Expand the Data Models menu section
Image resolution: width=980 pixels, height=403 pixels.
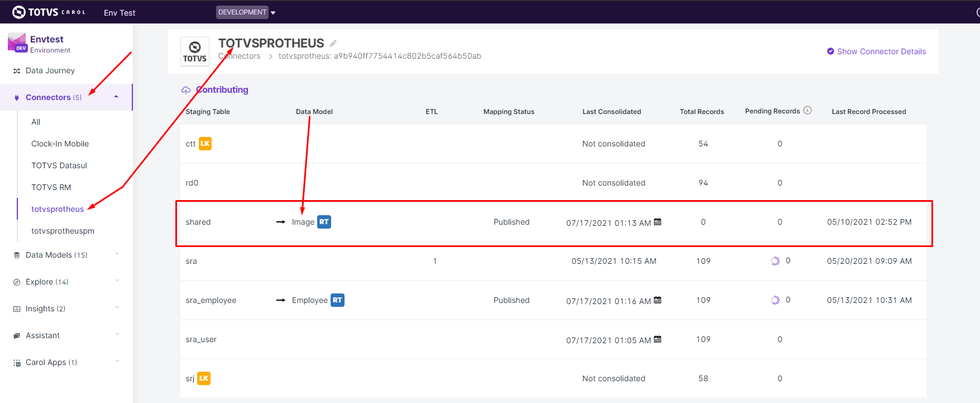pyautogui.click(x=117, y=254)
